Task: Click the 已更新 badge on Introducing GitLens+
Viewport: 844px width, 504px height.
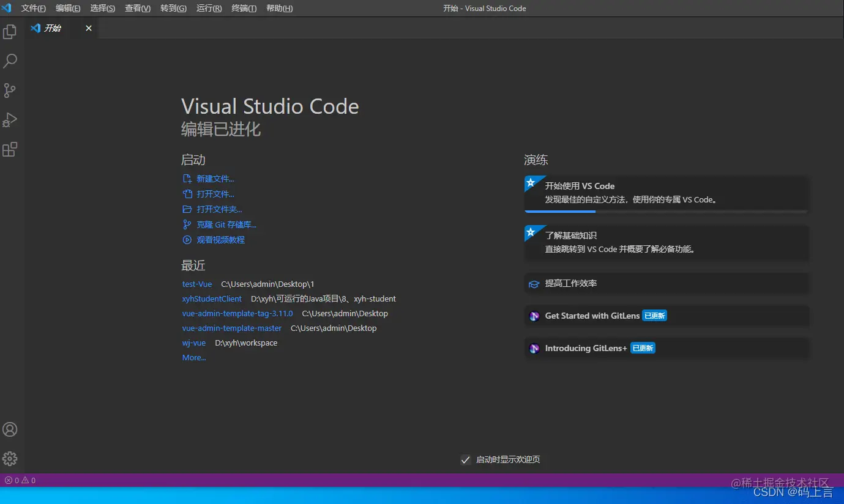Action: pyautogui.click(x=643, y=349)
